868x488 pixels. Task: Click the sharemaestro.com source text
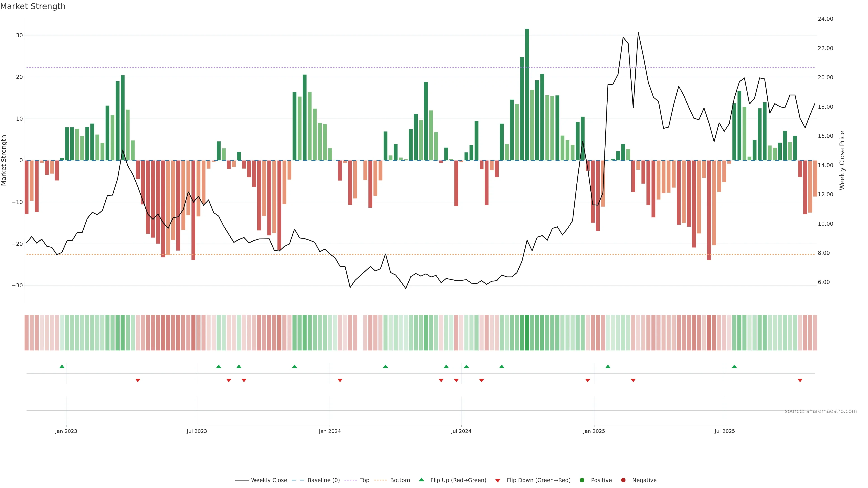pos(821,411)
